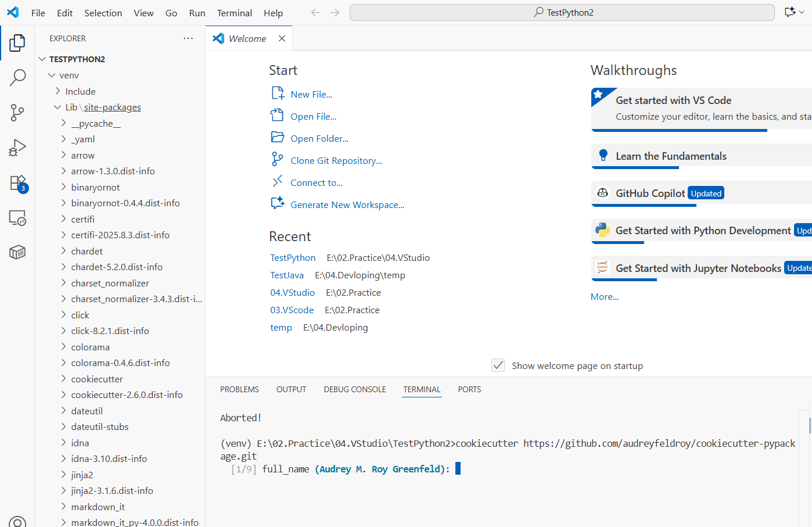812x527 pixels.
Task: Open the File menu
Action: pos(38,13)
